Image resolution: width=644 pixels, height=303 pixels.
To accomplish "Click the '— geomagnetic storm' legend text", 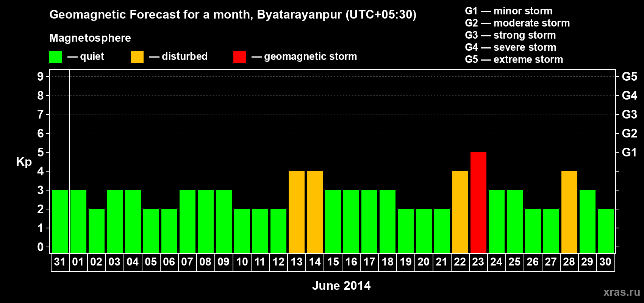I will 304,57.
